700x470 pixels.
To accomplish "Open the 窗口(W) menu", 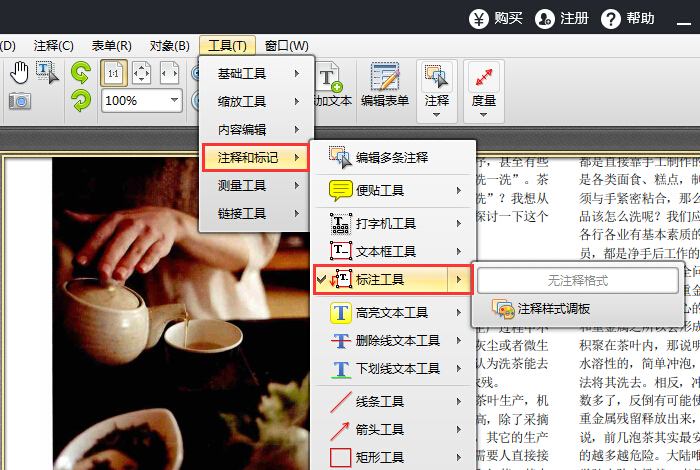I will (x=287, y=46).
